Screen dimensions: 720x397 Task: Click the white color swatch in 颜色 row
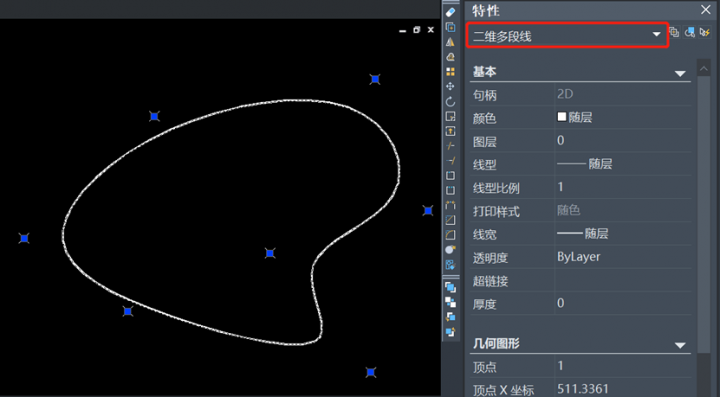click(x=562, y=117)
